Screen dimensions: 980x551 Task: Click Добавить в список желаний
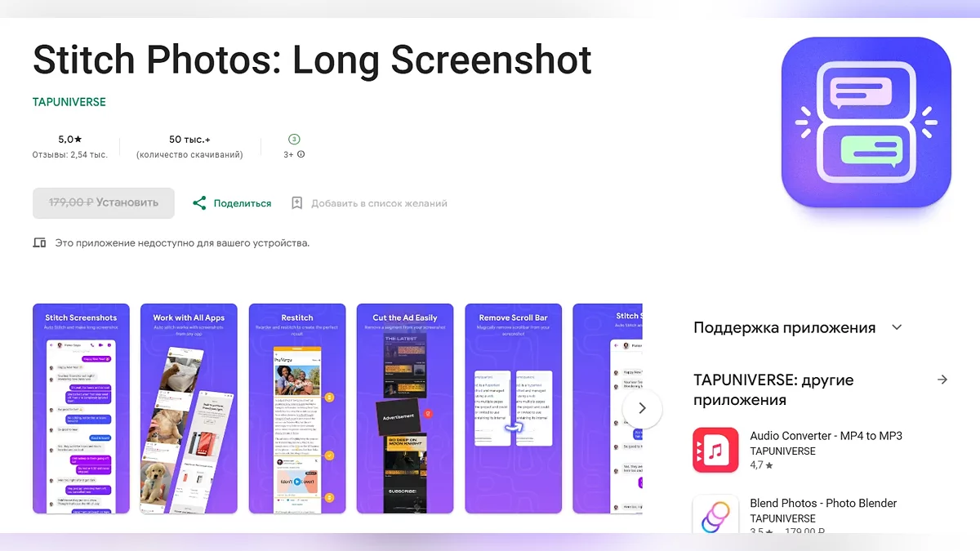pyautogui.click(x=379, y=203)
